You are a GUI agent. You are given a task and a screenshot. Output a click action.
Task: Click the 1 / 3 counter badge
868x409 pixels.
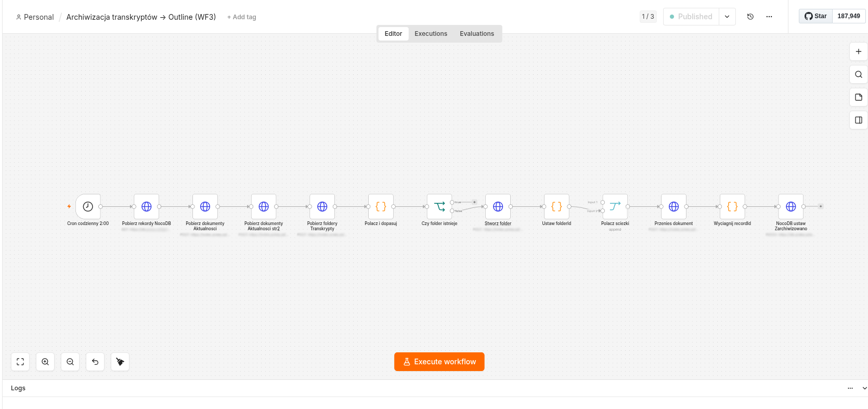(648, 17)
